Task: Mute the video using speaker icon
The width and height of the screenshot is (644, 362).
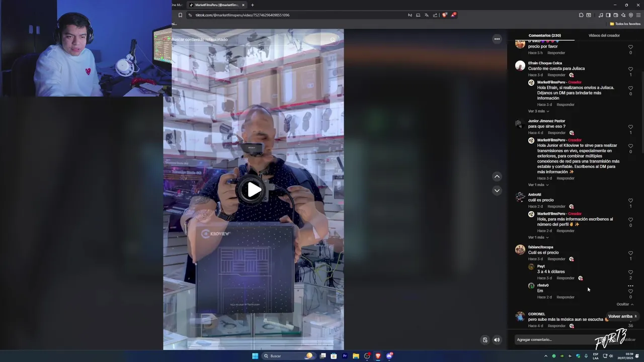Action: (x=497, y=340)
